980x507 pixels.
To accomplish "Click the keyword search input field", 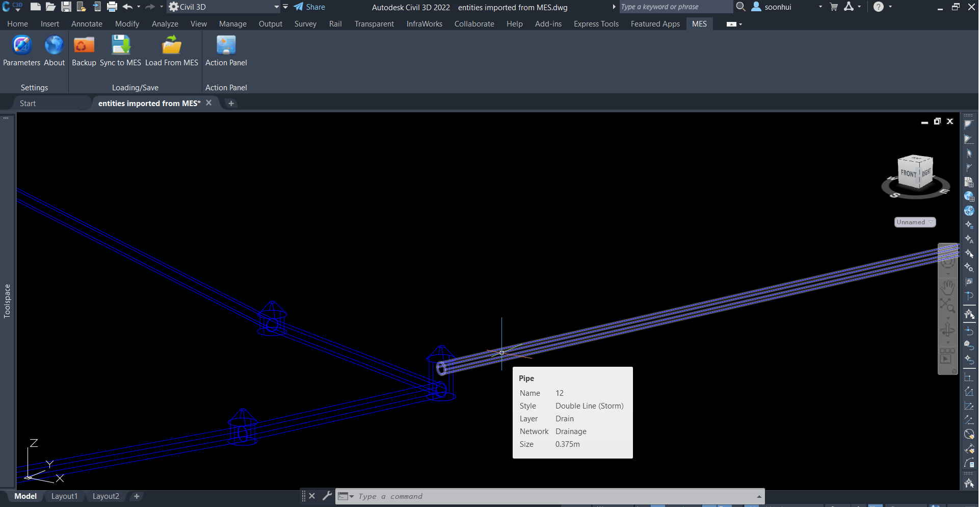I will pos(675,7).
